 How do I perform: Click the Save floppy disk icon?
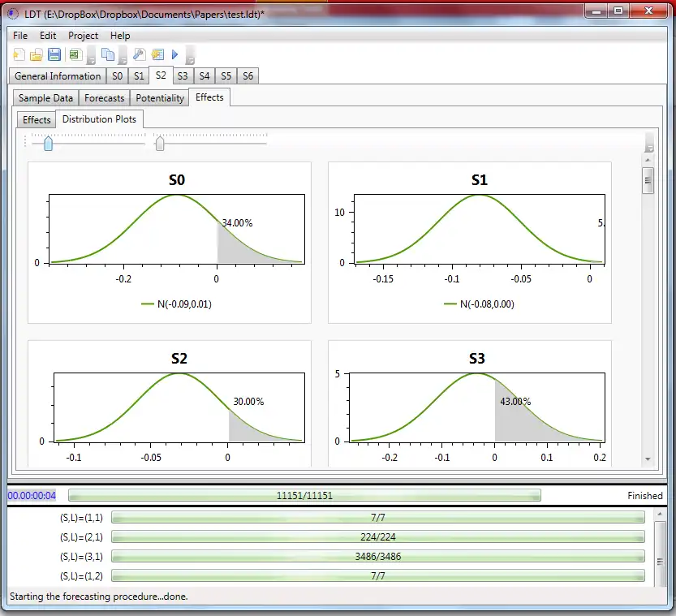tap(54, 54)
